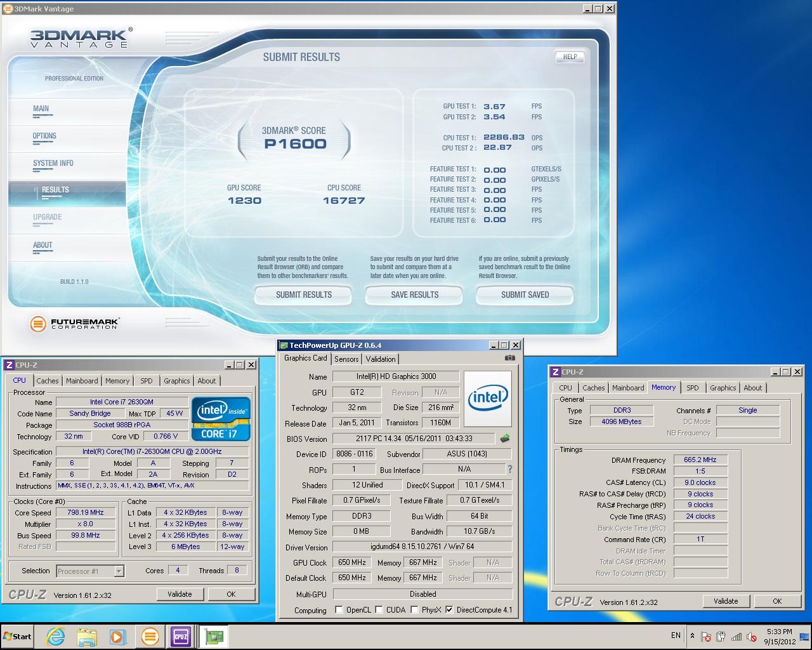The width and height of the screenshot is (812, 650).
Task: Click the power plug tray icon
Action: click(721, 636)
